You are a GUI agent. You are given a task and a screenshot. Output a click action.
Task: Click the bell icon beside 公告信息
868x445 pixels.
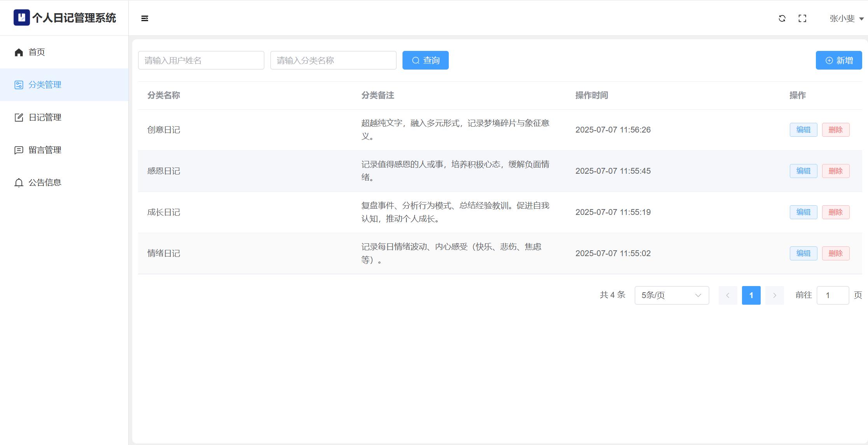pyautogui.click(x=19, y=183)
